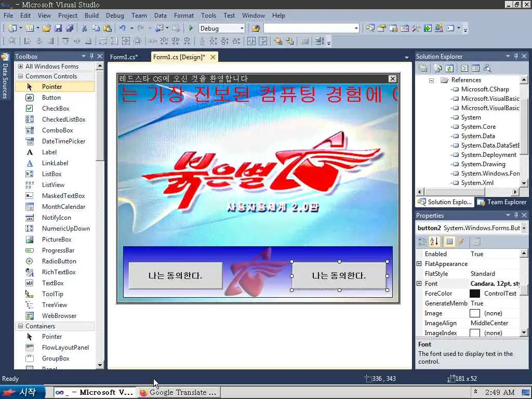The image size is (532, 399).
Task: Refresh the Solution Explorer tree
Action: pos(449,68)
